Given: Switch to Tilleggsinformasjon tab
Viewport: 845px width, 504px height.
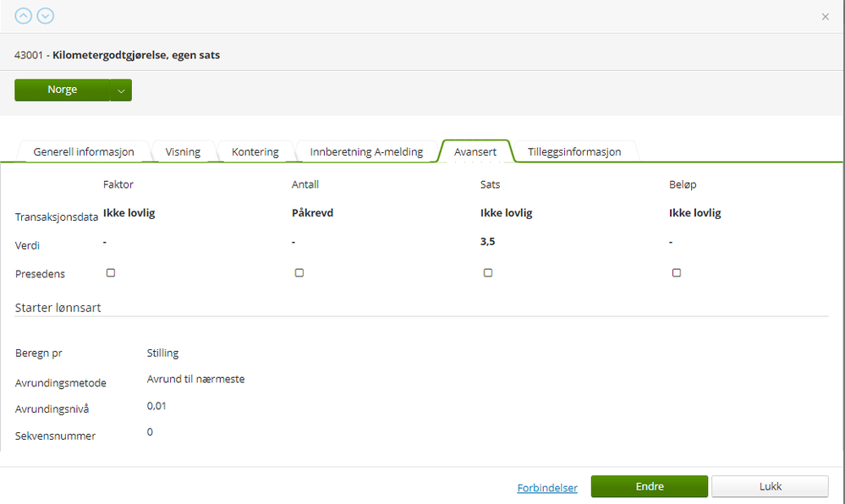Looking at the screenshot, I should (574, 152).
